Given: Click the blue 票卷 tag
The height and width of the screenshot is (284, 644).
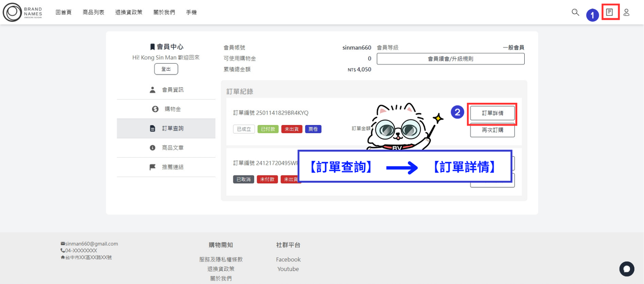Looking at the screenshot, I should (x=313, y=129).
